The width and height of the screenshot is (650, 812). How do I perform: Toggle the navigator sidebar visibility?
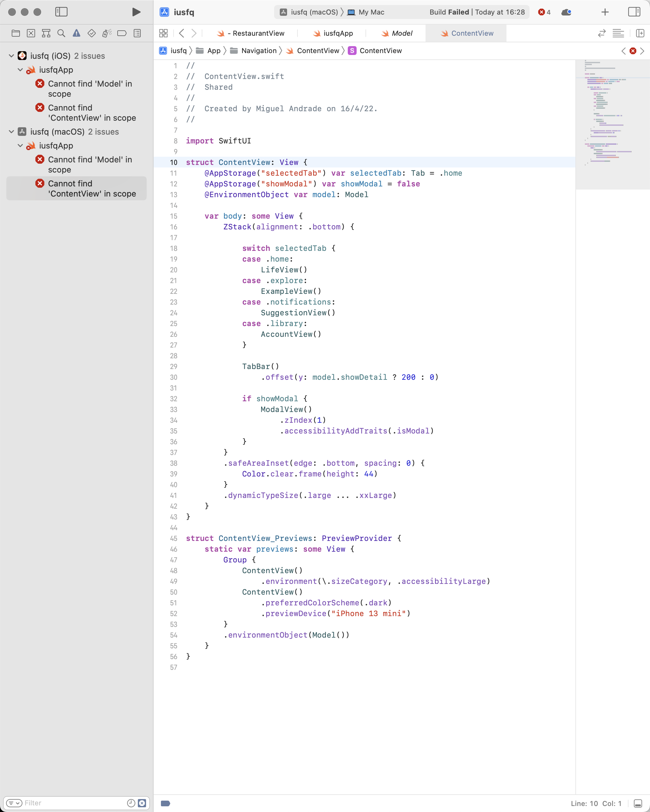click(x=61, y=12)
